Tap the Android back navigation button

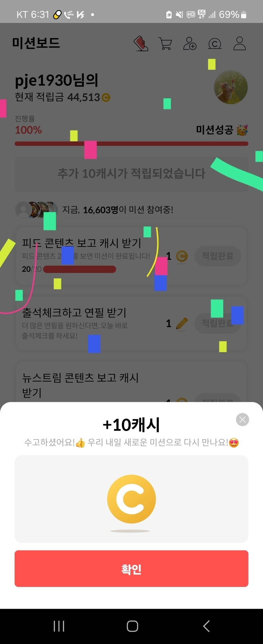coord(206,626)
